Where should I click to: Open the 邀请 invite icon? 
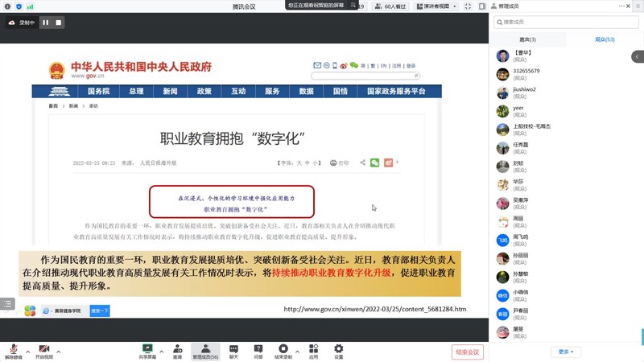pos(176,351)
